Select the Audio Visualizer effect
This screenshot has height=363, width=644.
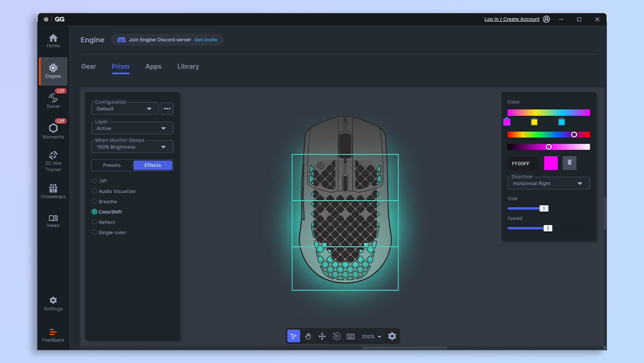pyautogui.click(x=117, y=191)
